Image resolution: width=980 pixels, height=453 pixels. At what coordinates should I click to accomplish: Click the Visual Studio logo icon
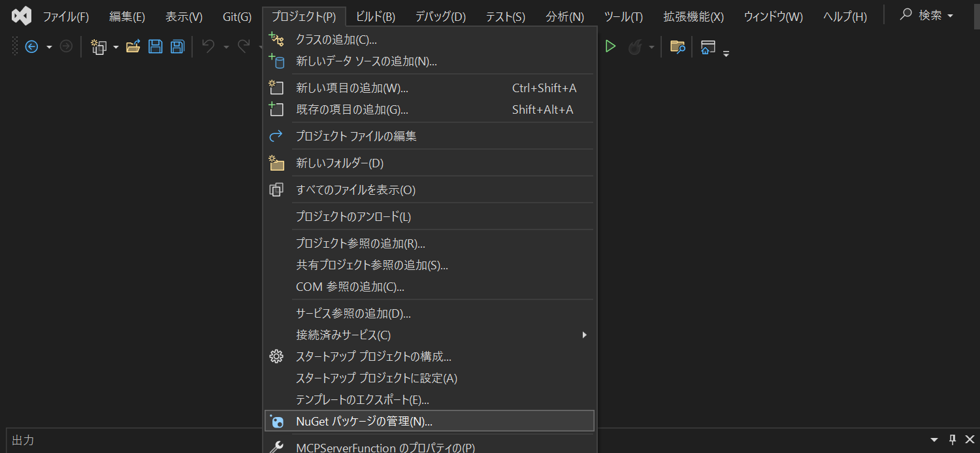click(x=22, y=16)
